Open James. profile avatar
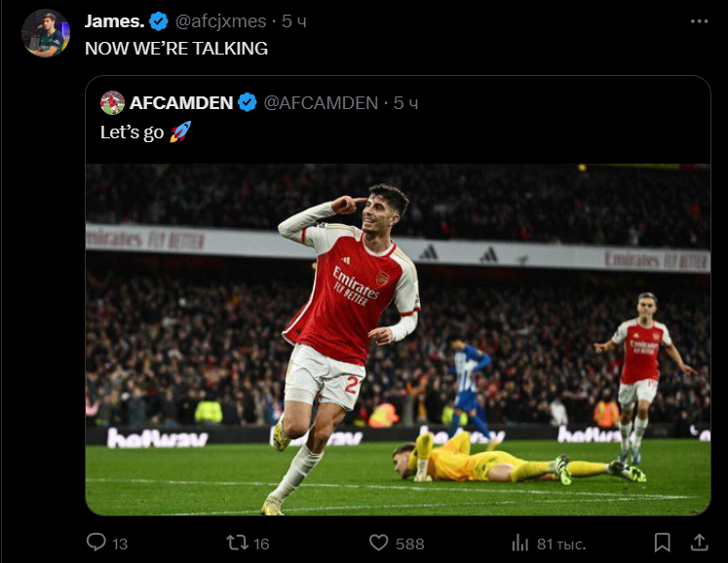The width and height of the screenshot is (728, 563). click(x=46, y=33)
